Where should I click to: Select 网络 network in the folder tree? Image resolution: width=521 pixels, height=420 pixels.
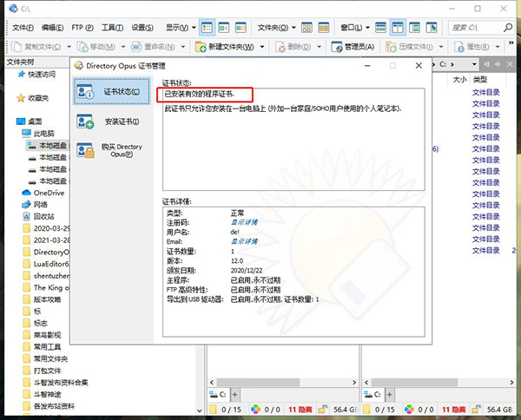(40, 205)
